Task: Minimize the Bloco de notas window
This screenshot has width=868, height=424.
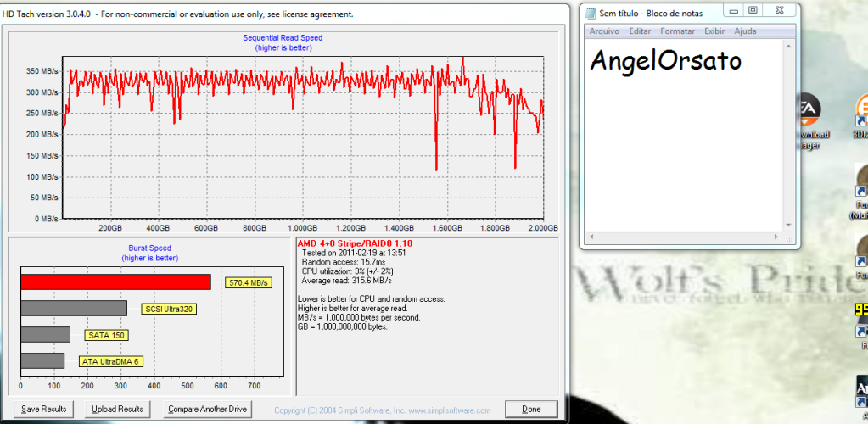Action: 734,10
